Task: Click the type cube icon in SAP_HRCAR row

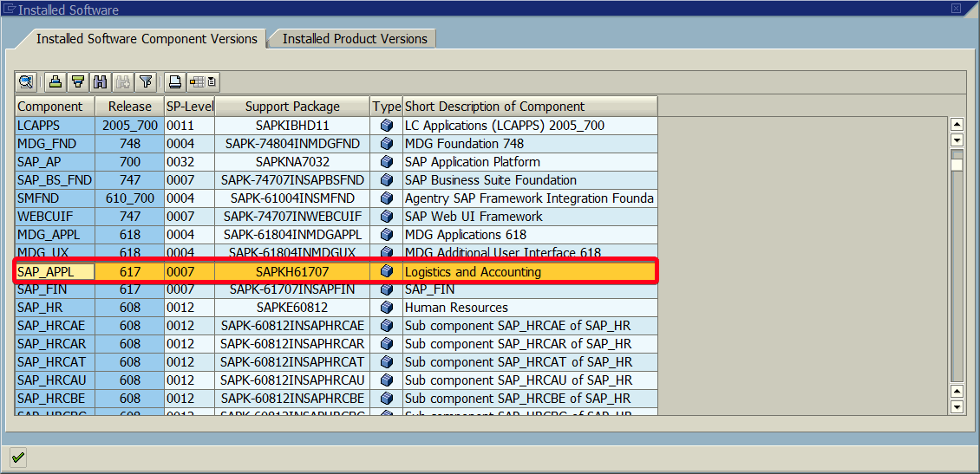Action: (x=386, y=343)
